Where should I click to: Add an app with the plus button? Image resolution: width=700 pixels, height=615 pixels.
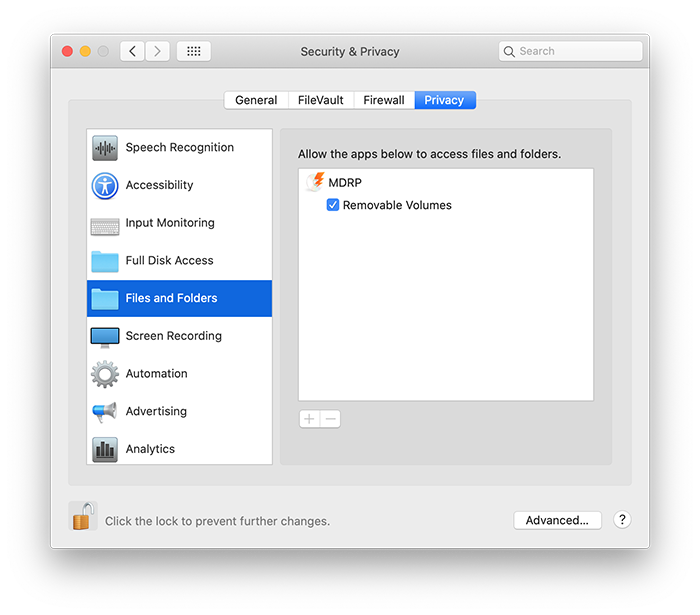point(309,419)
